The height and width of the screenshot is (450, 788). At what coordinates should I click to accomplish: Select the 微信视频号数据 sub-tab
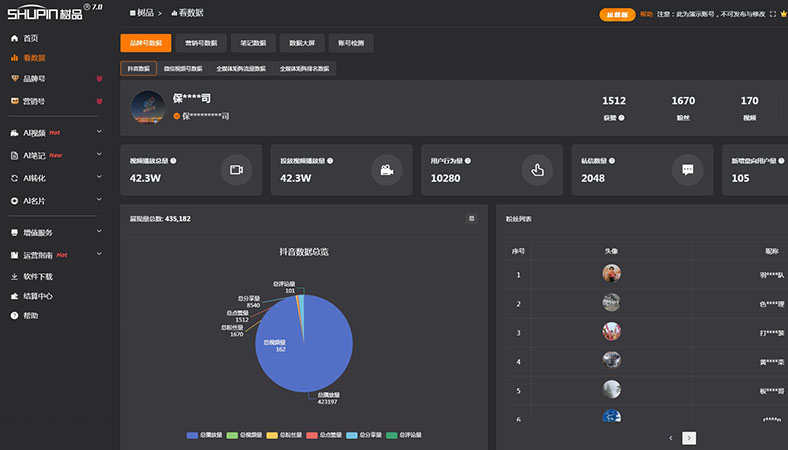click(x=183, y=68)
